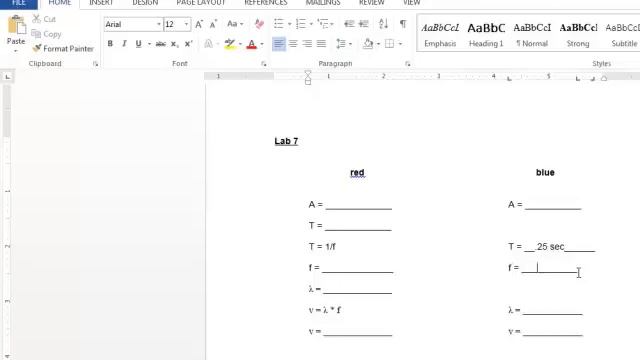Expand the highlight color arrow
This screenshot has width=640, height=360.
240,44
